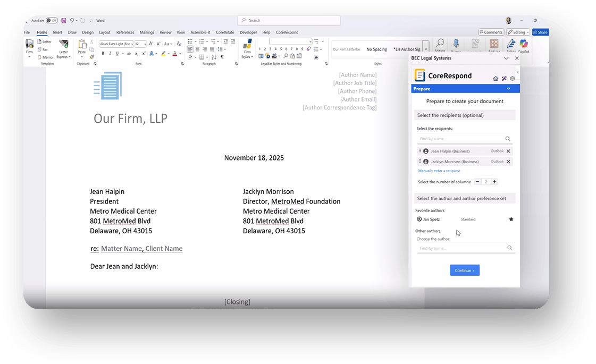Open the CoreRelate tab
The height and width of the screenshot is (364, 596).
point(225,32)
